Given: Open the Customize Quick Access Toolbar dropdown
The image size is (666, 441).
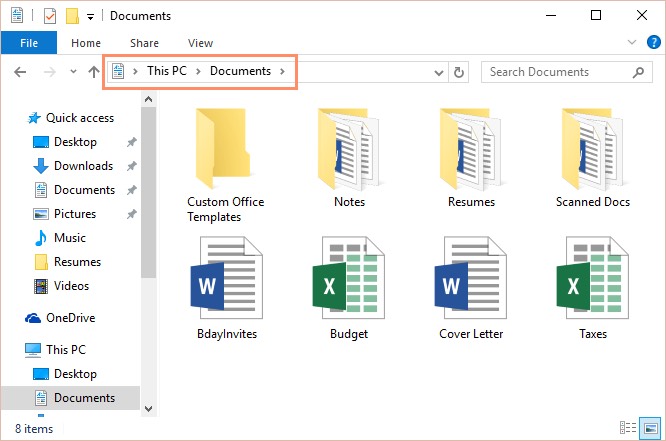Looking at the screenshot, I should pyautogui.click(x=91, y=16).
